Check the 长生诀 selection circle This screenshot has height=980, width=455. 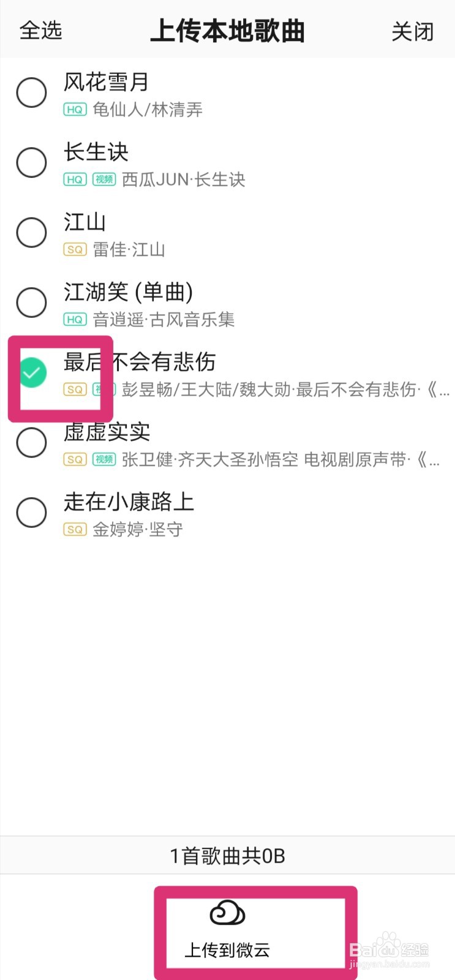[32, 162]
